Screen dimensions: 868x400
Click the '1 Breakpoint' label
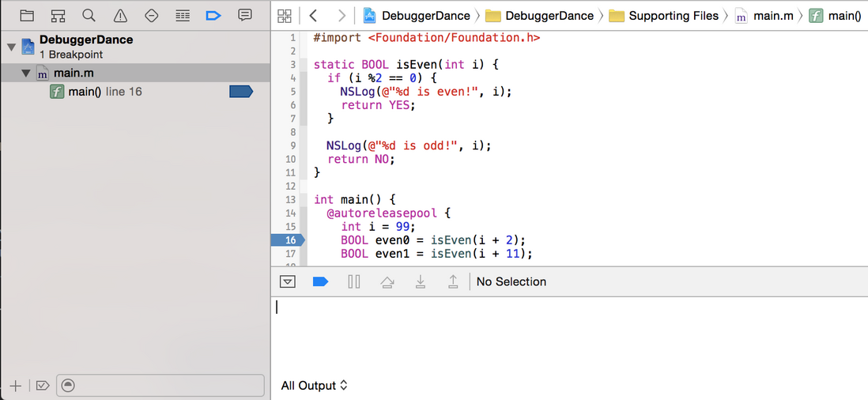coord(71,55)
